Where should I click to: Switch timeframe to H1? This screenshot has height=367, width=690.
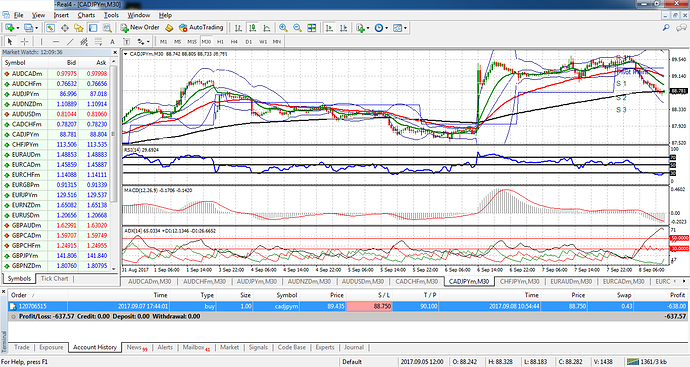220,42
